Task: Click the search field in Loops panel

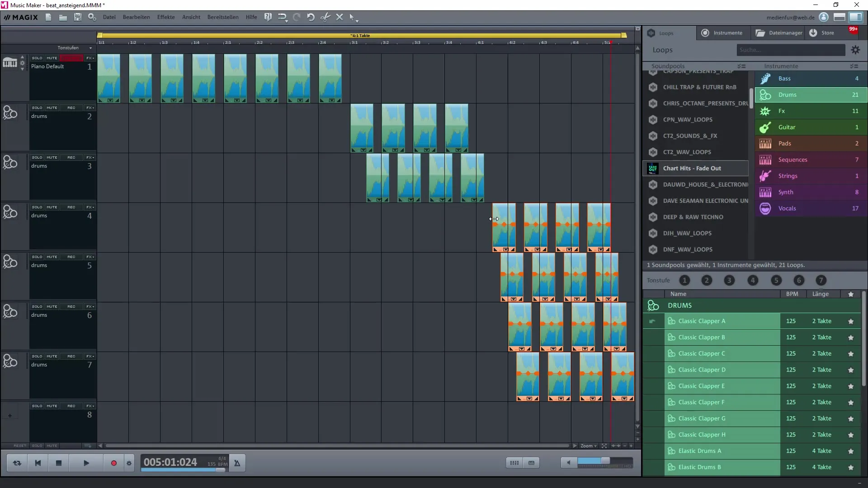Action: click(x=791, y=50)
